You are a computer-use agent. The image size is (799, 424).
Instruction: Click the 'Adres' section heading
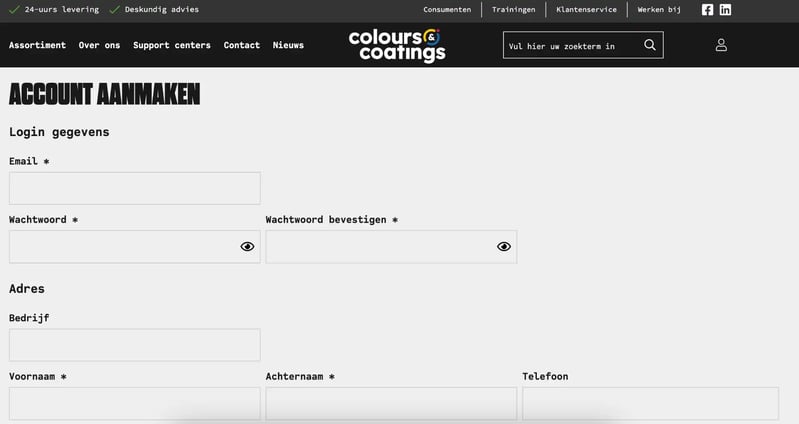pos(26,288)
